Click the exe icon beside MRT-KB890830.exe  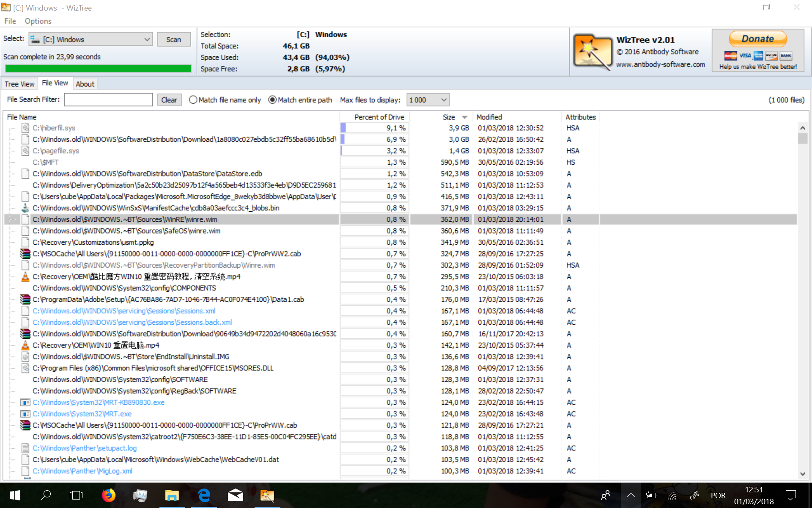[x=25, y=402]
